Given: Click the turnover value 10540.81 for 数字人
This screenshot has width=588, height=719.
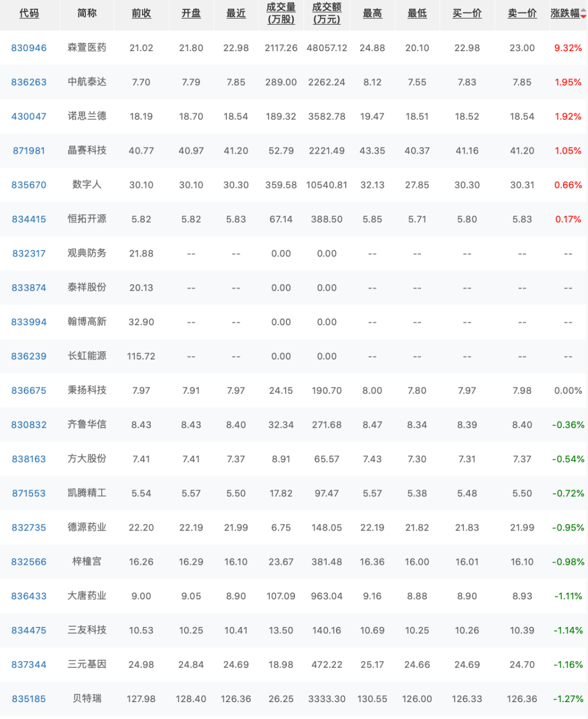Looking at the screenshot, I should tap(327, 185).
